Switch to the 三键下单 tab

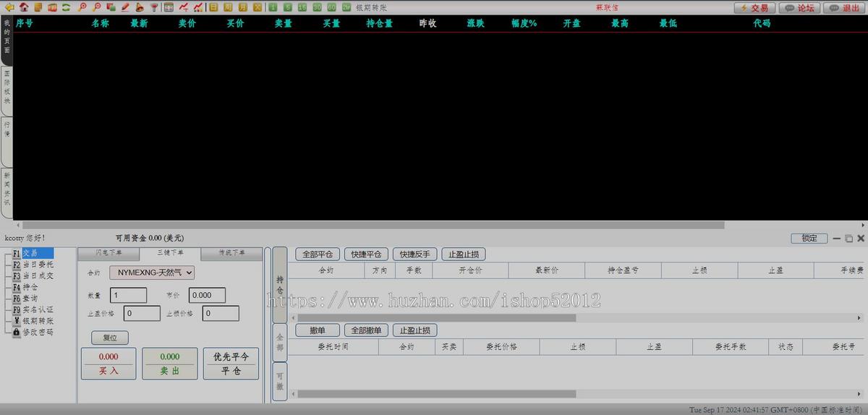point(171,253)
